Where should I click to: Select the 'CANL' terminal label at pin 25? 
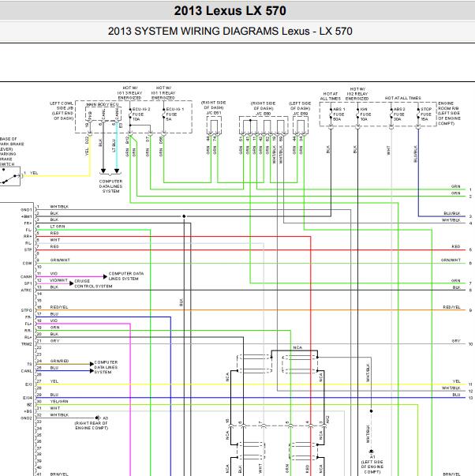pyautogui.click(x=26, y=371)
